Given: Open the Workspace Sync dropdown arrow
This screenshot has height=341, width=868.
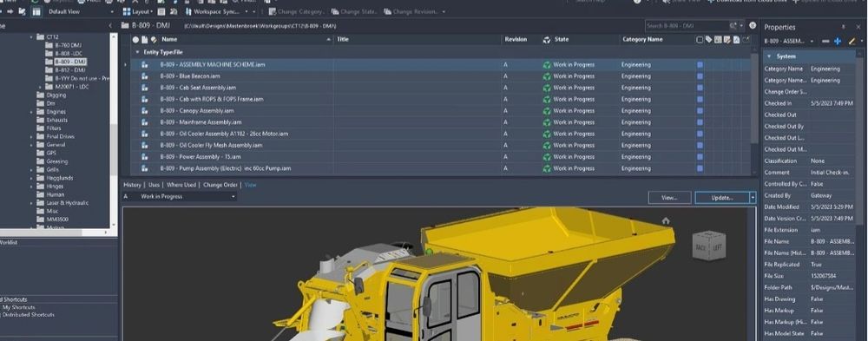Looking at the screenshot, I should tap(247, 11).
